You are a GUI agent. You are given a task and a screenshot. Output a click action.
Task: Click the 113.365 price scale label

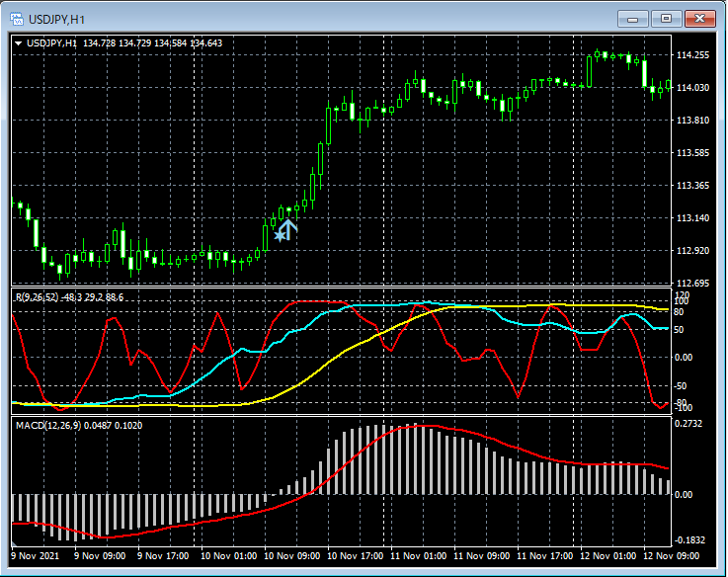point(694,186)
